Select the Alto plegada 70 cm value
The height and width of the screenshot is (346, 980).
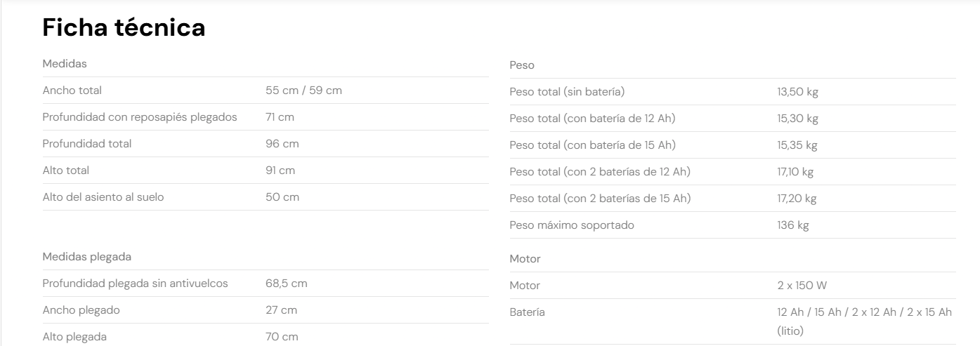coord(282,337)
